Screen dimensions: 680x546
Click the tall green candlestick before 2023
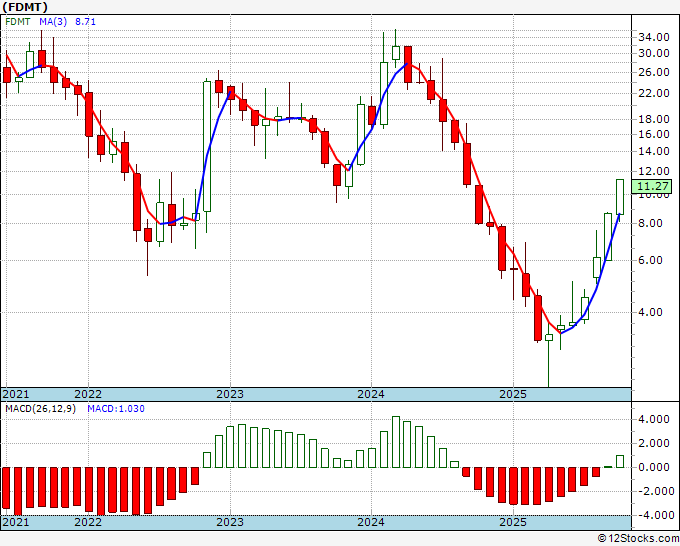tap(207, 146)
